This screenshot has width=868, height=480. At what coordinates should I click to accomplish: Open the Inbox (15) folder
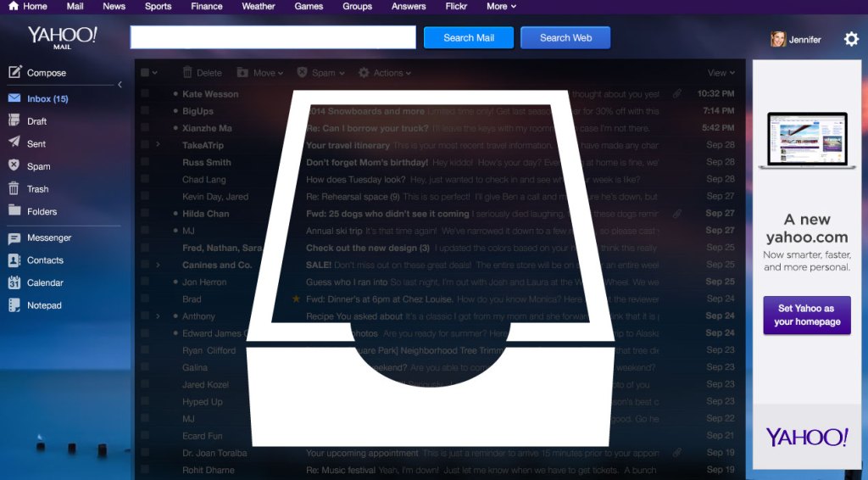(38, 98)
